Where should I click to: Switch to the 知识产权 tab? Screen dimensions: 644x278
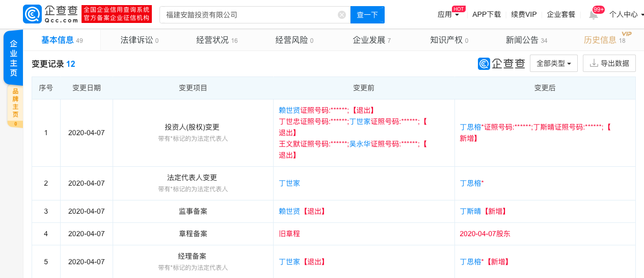click(x=449, y=40)
